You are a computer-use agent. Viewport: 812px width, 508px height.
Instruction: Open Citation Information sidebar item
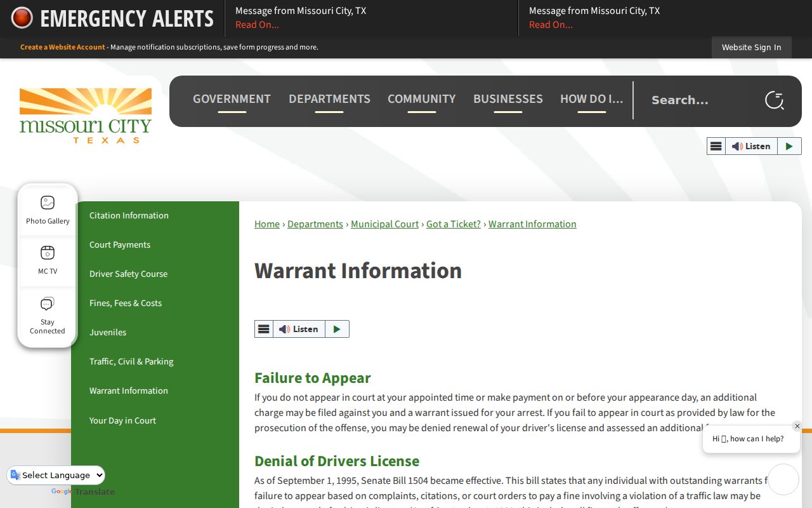point(155,215)
